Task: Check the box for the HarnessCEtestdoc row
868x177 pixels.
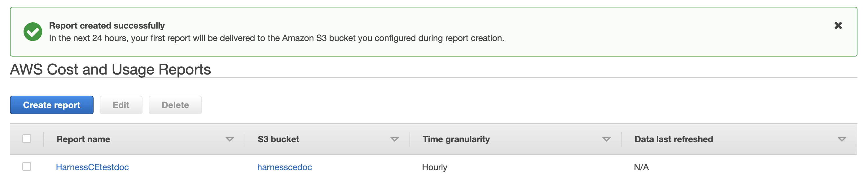Action: click(x=27, y=166)
